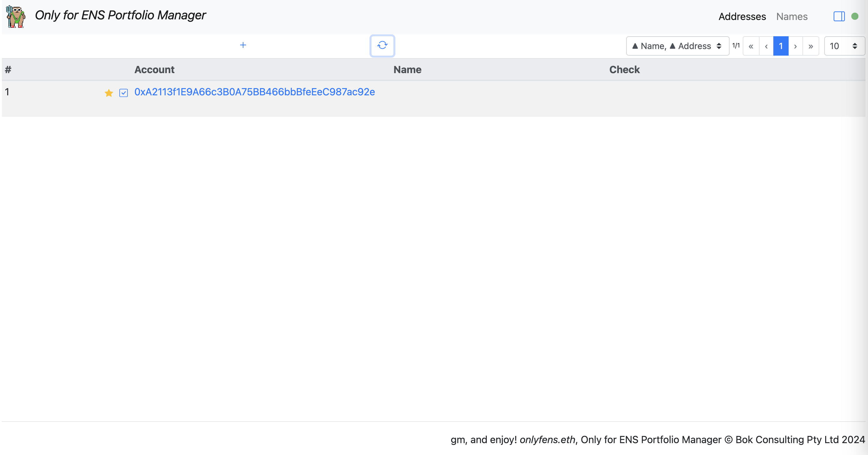
Task: Click the Check column header
Action: (x=624, y=70)
